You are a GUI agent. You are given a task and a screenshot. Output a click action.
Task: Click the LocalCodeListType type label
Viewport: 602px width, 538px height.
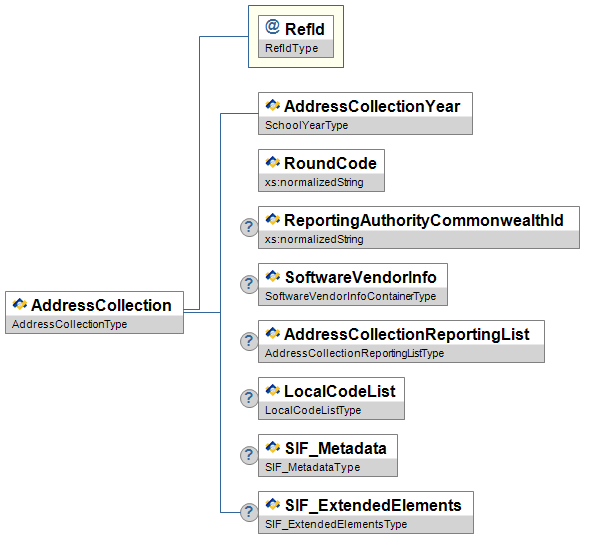tap(314, 411)
